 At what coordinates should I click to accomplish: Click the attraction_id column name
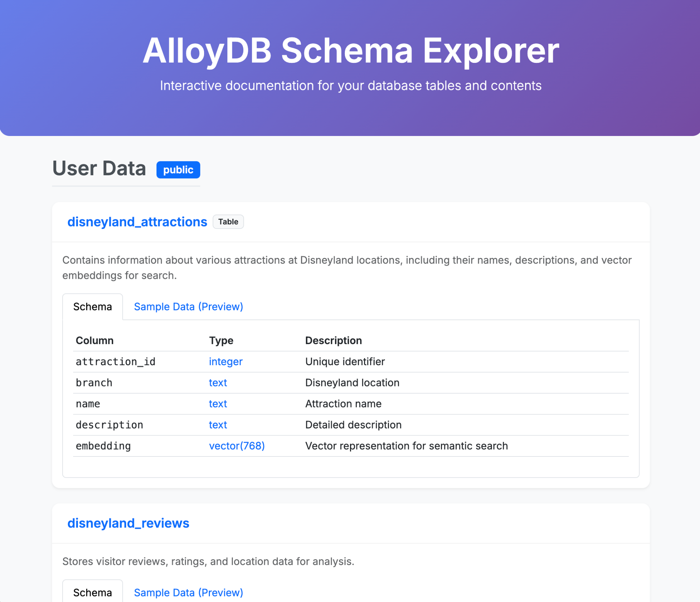[116, 361]
